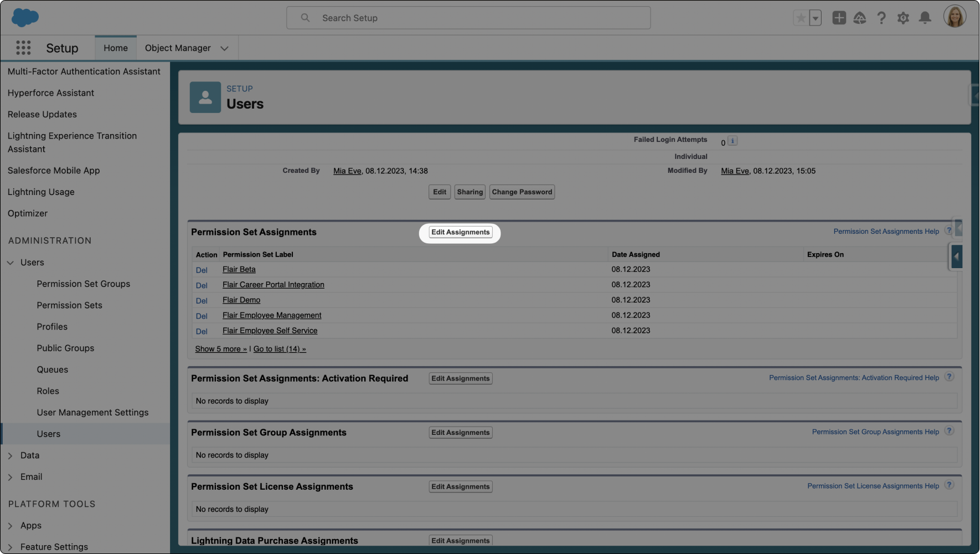
Task: Click inside the Search Setup field
Action: pyautogui.click(x=468, y=17)
